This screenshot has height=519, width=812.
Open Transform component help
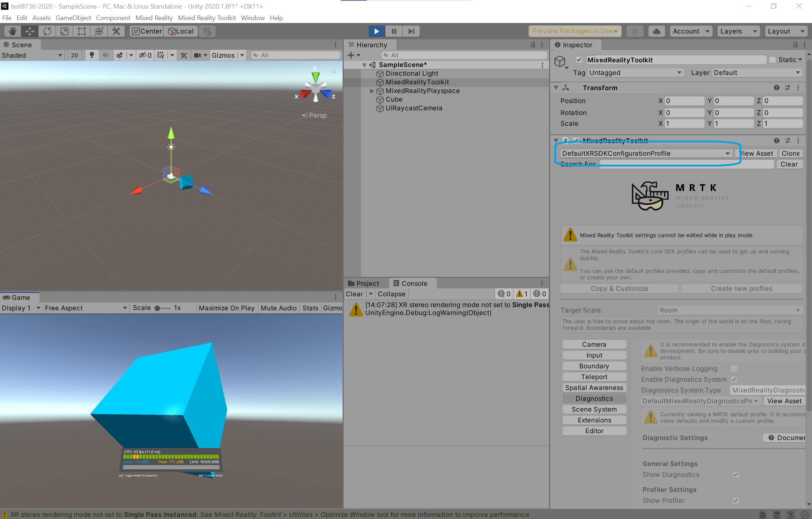point(777,88)
